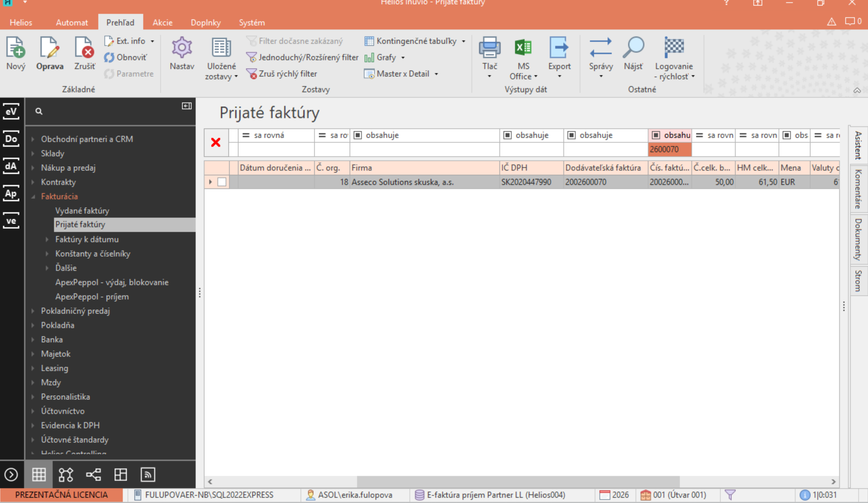Open Kontingenčné tabuľky dropdown arrow
Screen dimensions: 868x503
point(464,41)
